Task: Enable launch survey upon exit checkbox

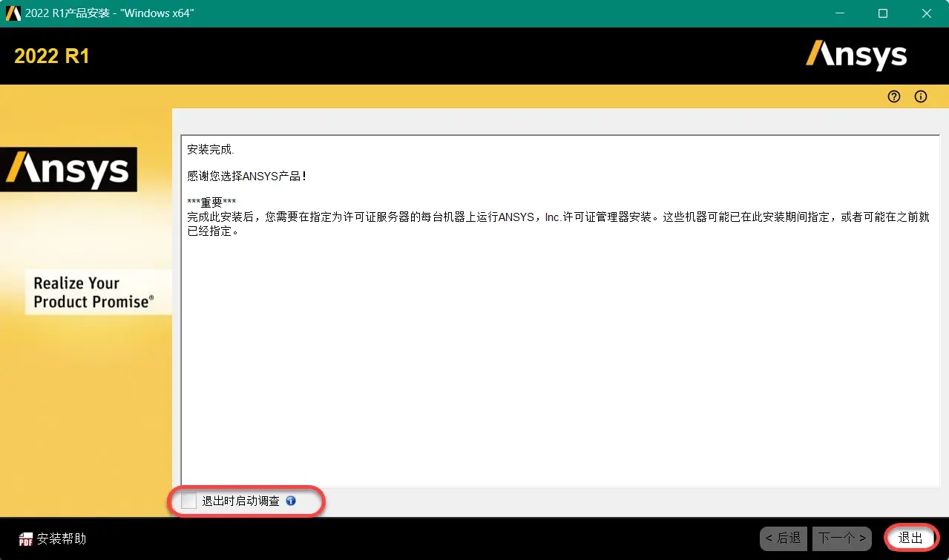Action: tap(189, 501)
